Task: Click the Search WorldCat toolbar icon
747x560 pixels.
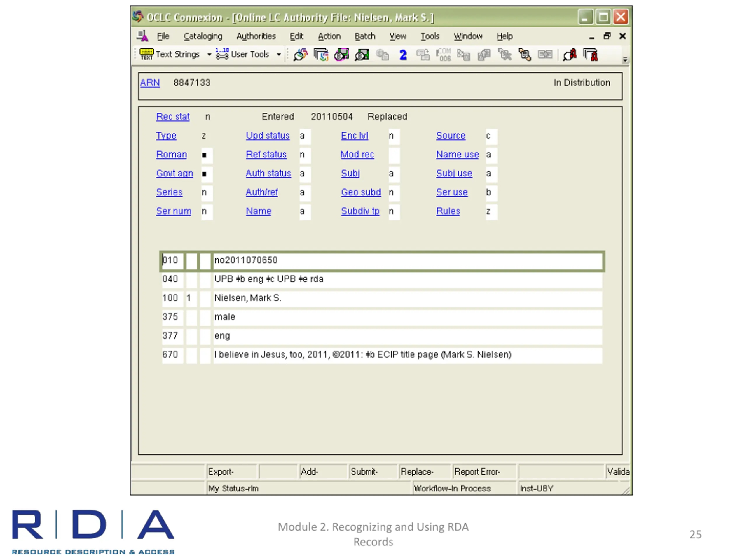Action: click(301, 54)
